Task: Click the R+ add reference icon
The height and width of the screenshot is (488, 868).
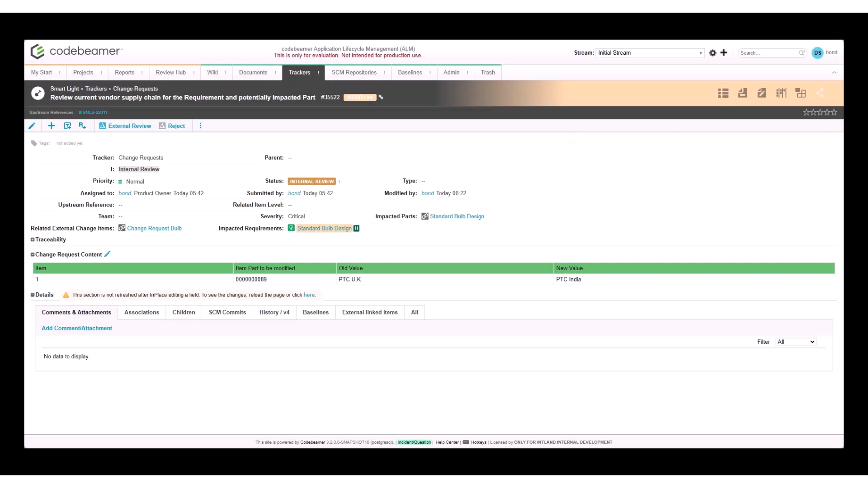Action: coord(82,126)
